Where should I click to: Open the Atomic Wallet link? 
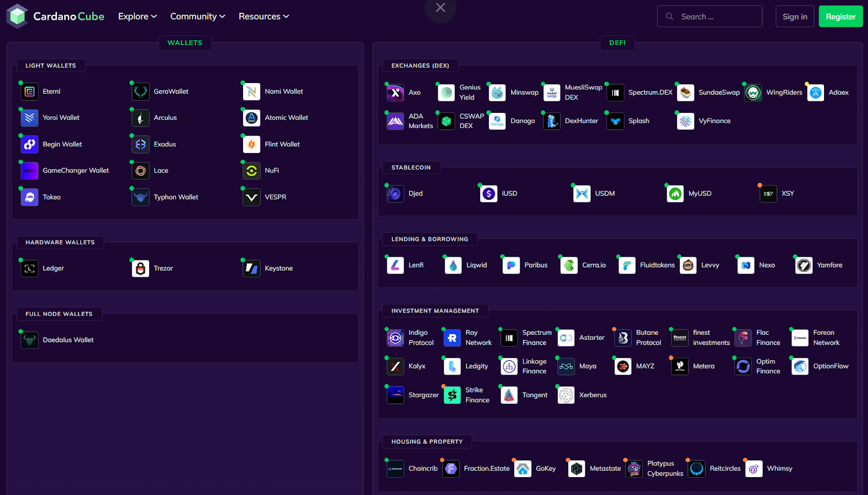pos(286,118)
